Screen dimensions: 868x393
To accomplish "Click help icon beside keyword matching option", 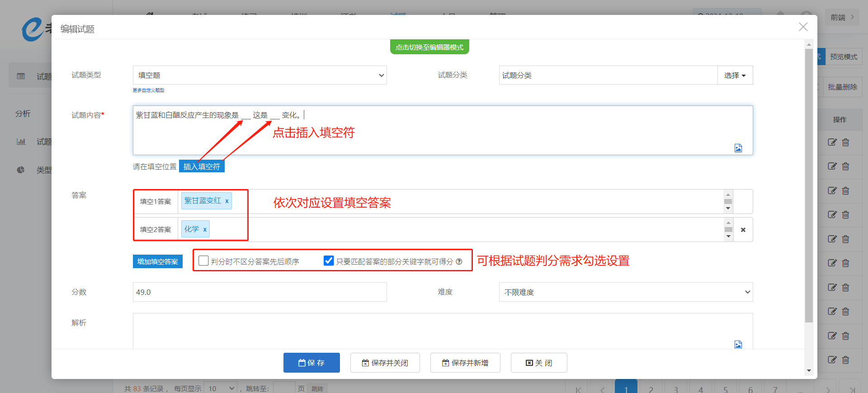I will 459,261.
